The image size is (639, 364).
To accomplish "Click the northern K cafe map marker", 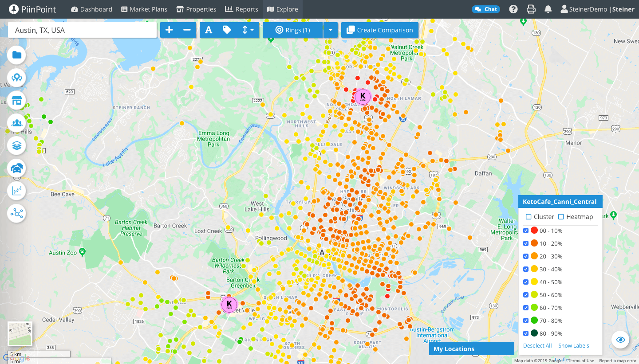I will [x=363, y=96].
